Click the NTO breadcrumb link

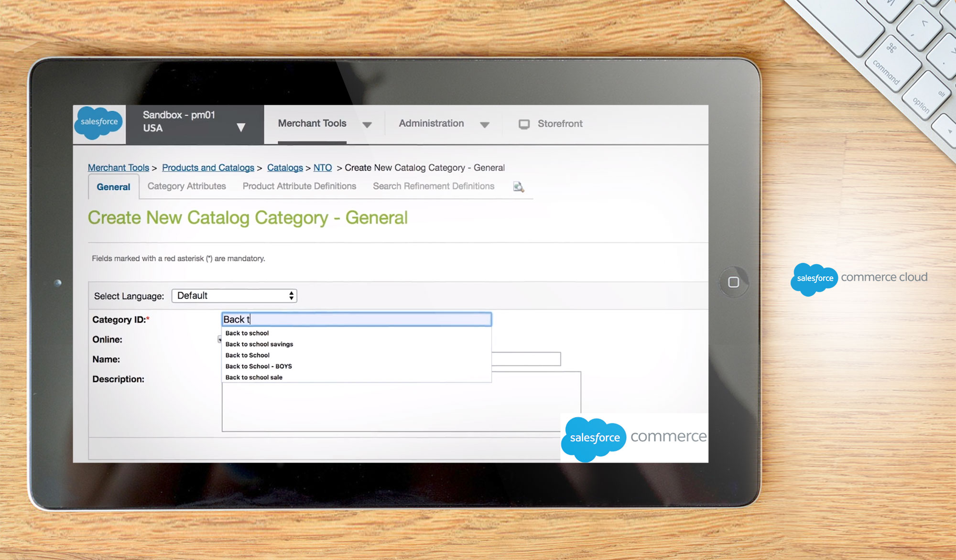point(322,168)
